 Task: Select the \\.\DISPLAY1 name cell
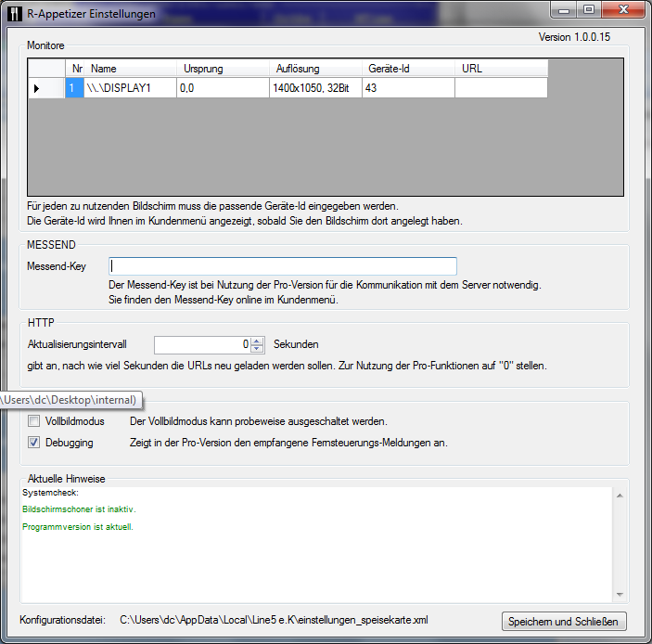pyautogui.click(x=130, y=88)
